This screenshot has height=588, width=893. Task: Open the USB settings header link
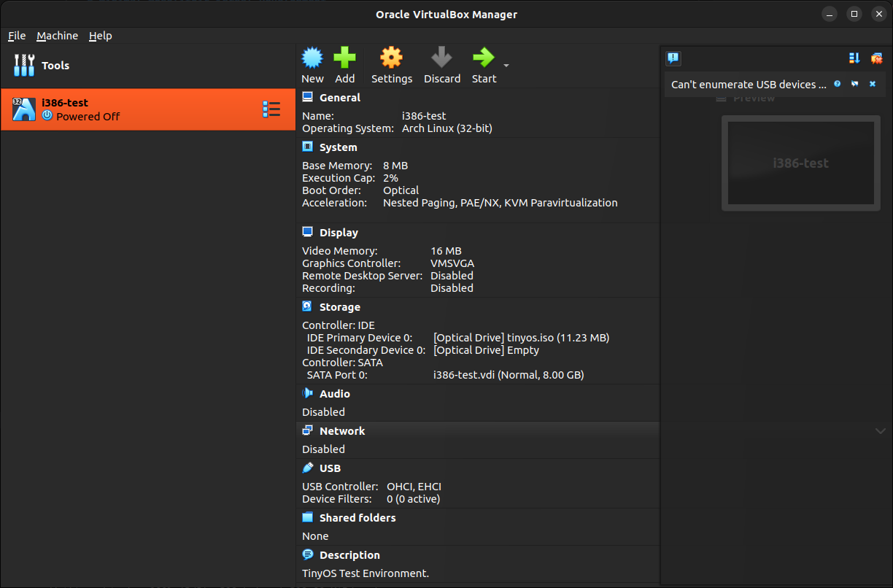330,468
